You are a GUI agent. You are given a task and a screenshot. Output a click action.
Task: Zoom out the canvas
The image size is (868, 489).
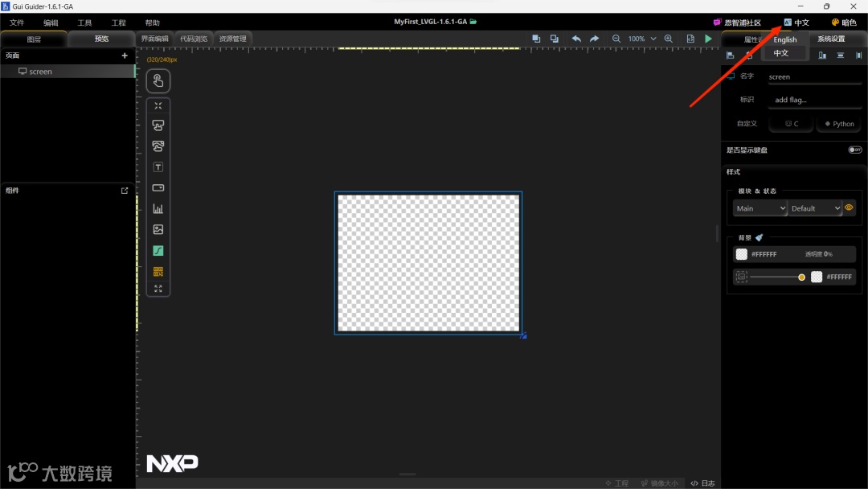pos(616,39)
